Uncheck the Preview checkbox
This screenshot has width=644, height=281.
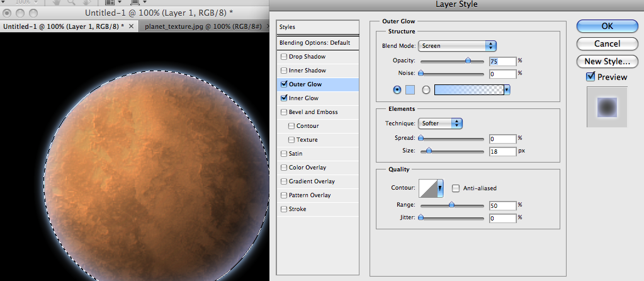(x=590, y=76)
